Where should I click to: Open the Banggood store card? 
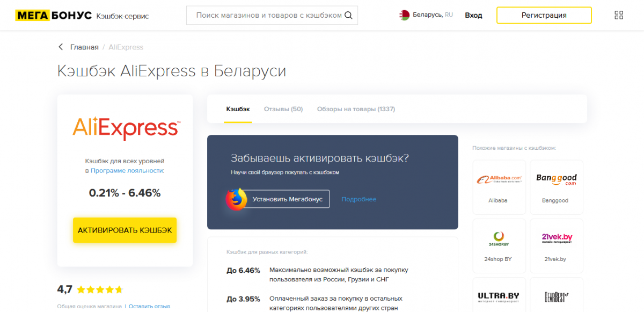coord(556,186)
